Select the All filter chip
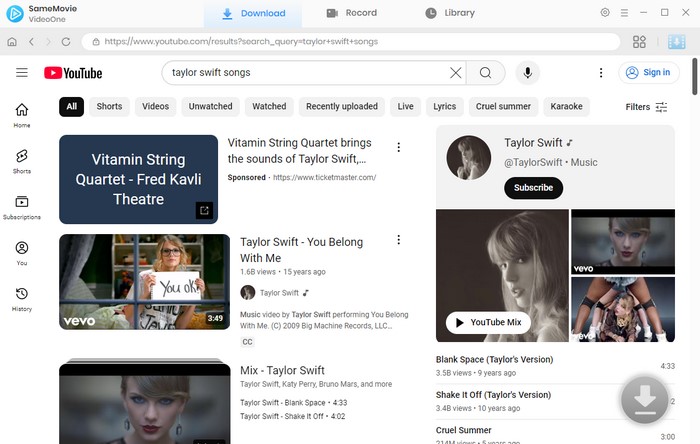Image resolution: width=700 pixels, height=444 pixels. click(71, 107)
